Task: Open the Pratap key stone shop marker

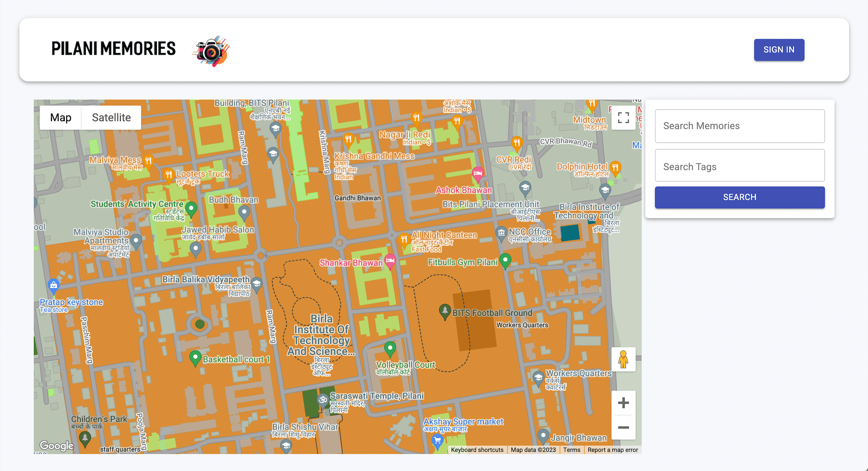Action: tap(53, 286)
